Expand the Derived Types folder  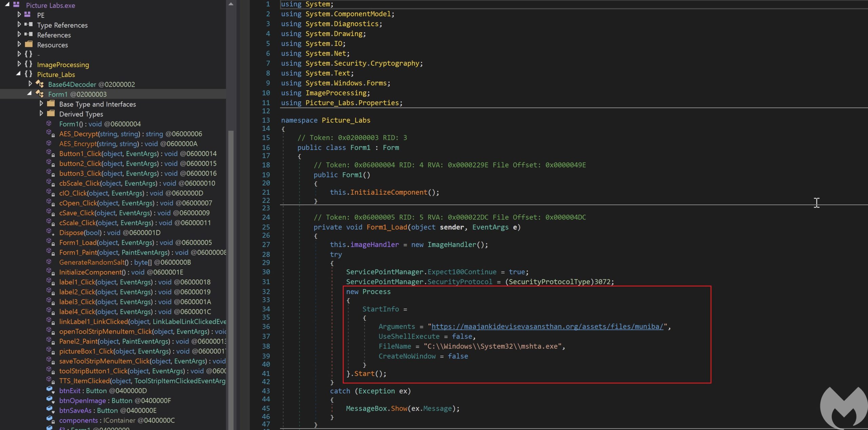pyautogui.click(x=41, y=113)
